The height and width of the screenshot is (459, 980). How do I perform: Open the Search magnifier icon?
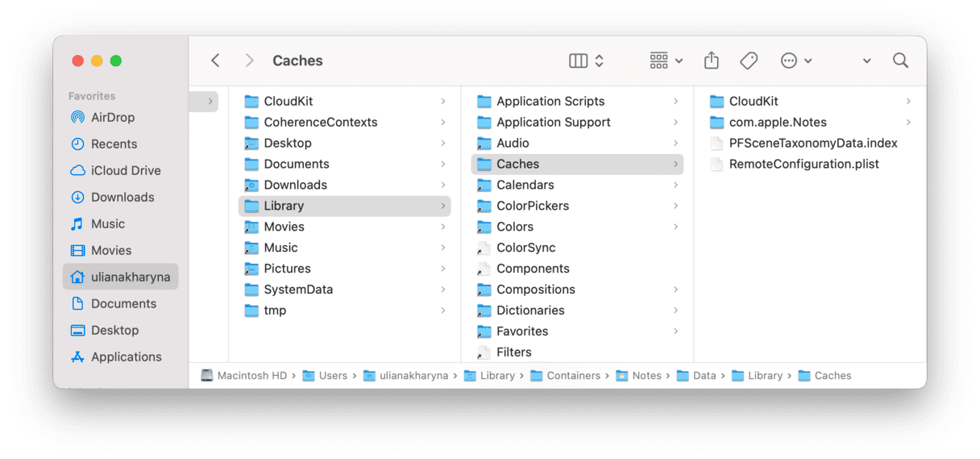point(900,61)
